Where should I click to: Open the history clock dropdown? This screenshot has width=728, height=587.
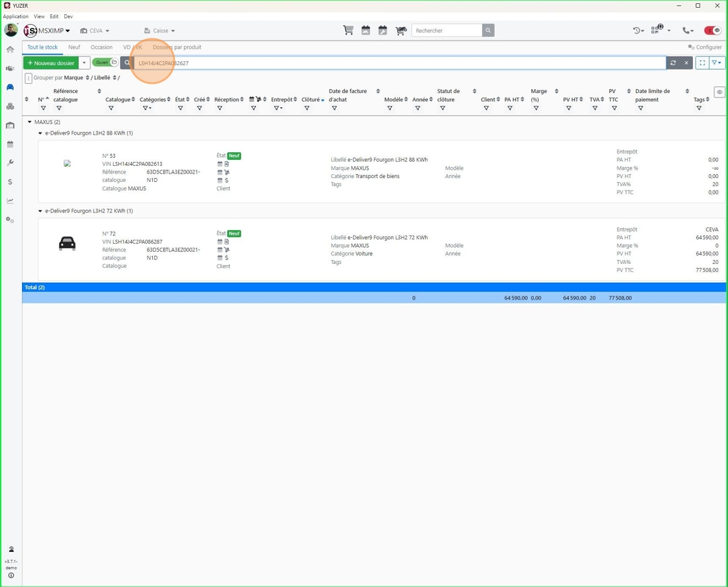click(638, 30)
